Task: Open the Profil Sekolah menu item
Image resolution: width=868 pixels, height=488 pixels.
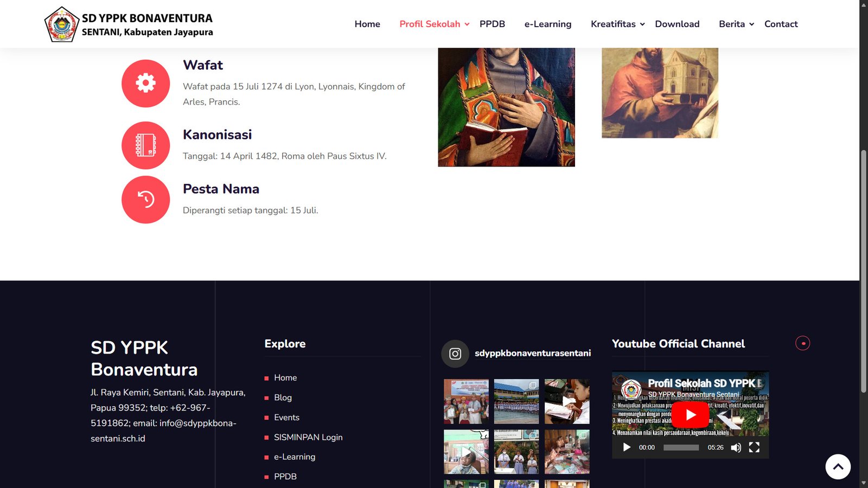Action: click(x=430, y=24)
